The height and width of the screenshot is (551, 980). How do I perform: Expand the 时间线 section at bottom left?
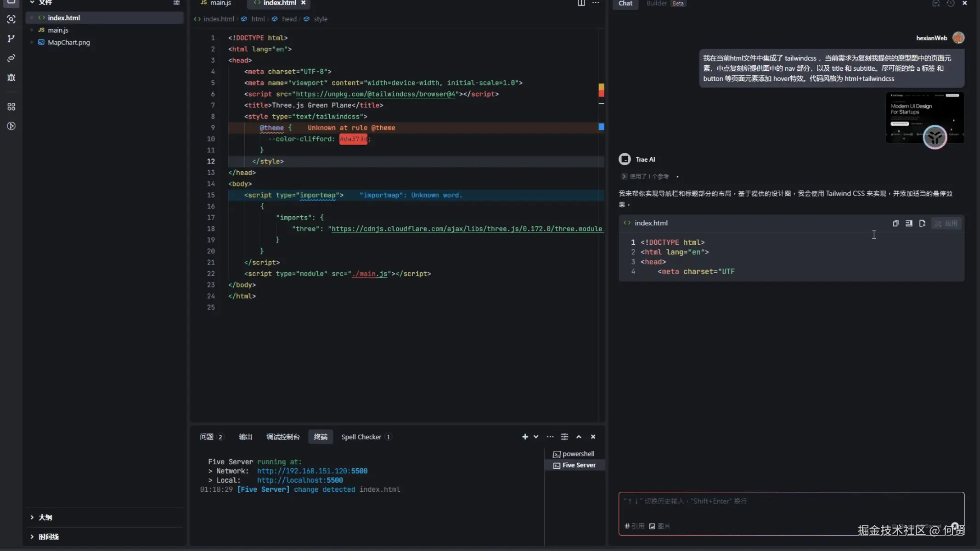pyautogui.click(x=49, y=536)
